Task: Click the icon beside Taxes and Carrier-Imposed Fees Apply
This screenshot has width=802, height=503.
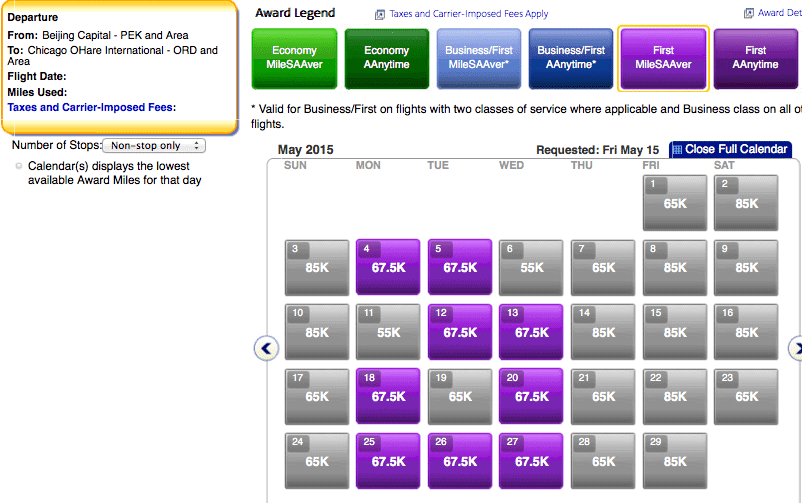Action: click(380, 14)
